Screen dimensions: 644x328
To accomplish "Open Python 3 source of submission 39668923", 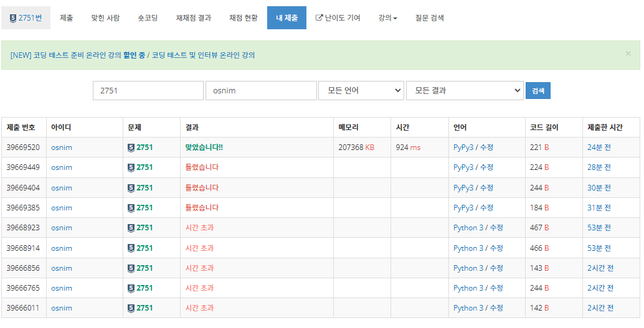I will (x=468, y=227).
